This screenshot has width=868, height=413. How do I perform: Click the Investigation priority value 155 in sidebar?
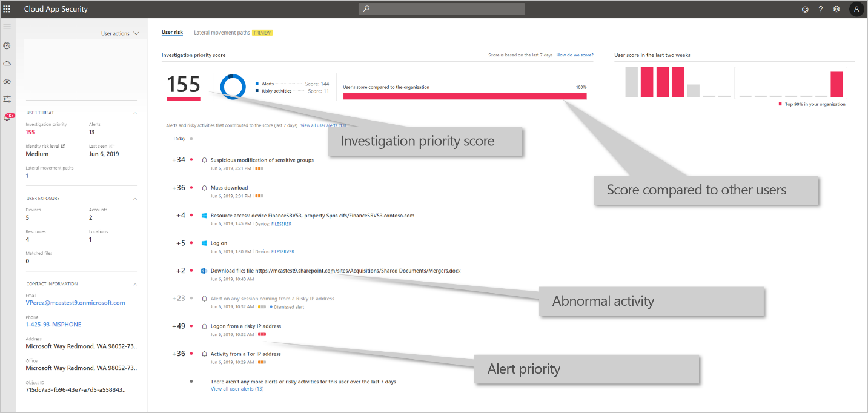(30, 132)
